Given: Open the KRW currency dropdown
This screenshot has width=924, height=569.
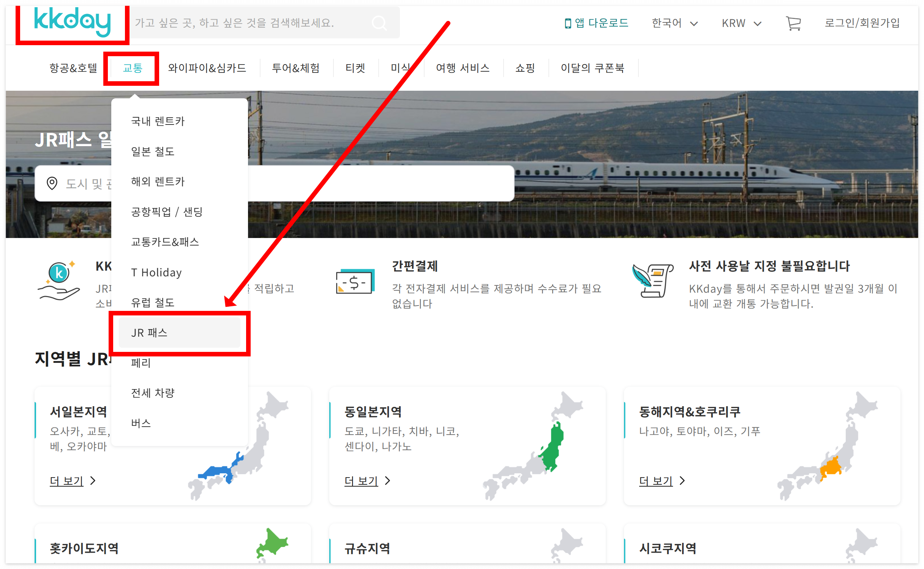Looking at the screenshot, I should coord(741,23).
